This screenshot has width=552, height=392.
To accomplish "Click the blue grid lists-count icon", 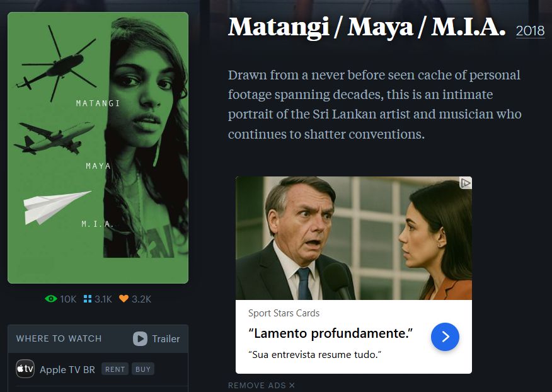I will (x=88, y=299).
